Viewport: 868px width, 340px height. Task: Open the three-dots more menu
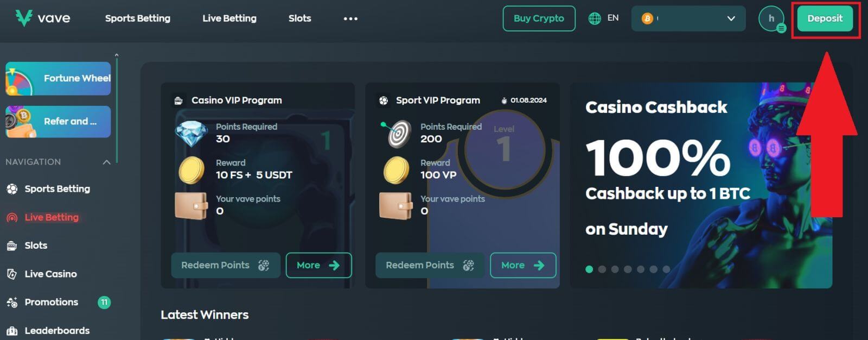click(x=350, y=18)
